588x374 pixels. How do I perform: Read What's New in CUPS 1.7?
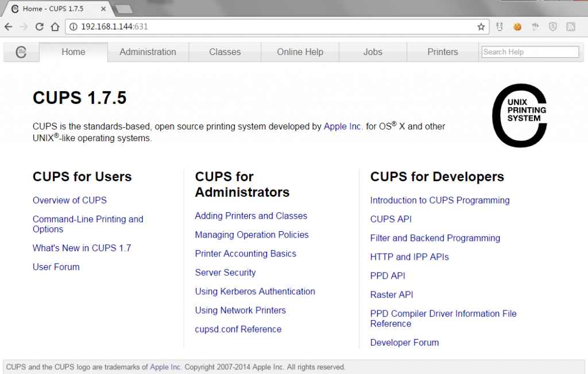82,248
